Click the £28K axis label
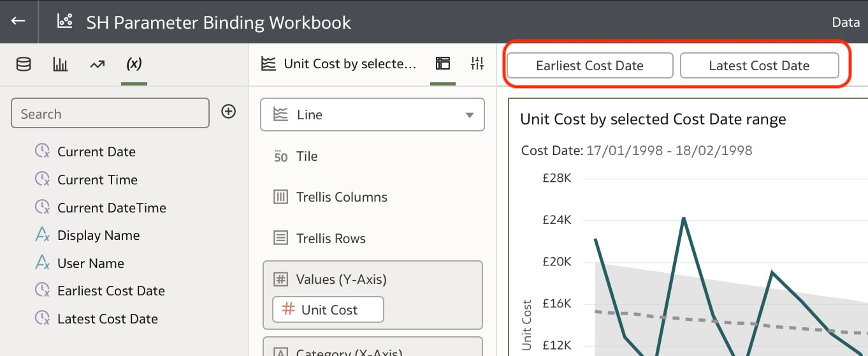This screenshot has height=356, width=868. point(556,178)
